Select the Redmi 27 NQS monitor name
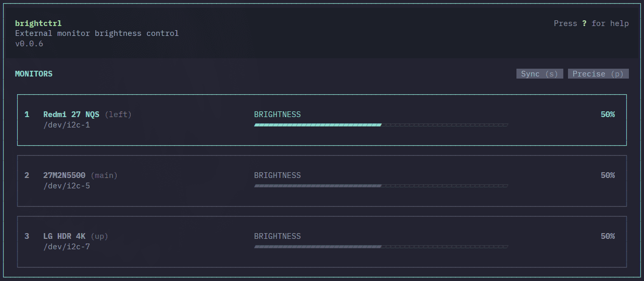 pyautogui.click(x=71, y=114)
